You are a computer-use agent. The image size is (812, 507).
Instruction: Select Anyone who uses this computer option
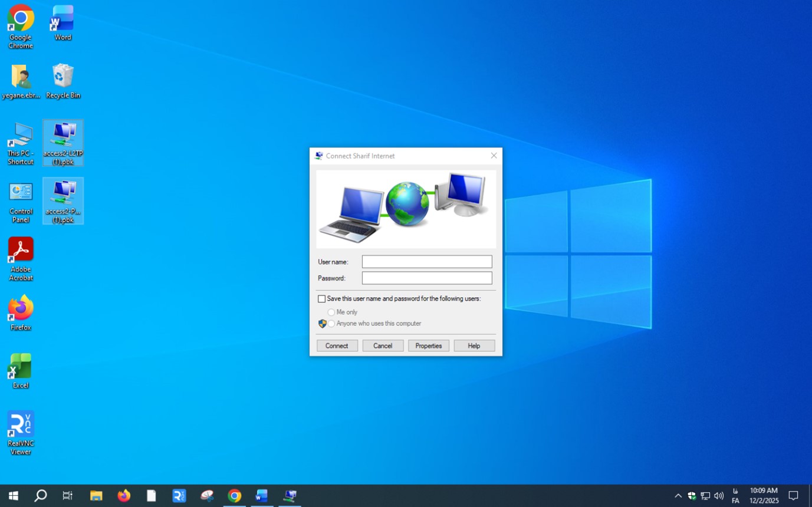click(331, 324)
